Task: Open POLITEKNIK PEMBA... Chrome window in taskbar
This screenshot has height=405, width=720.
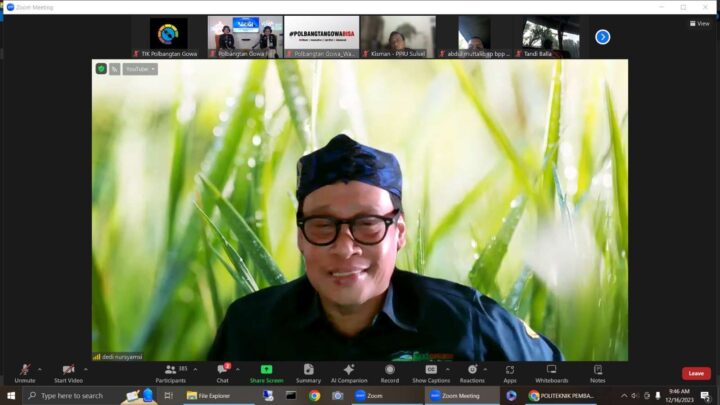Action: 561,395
